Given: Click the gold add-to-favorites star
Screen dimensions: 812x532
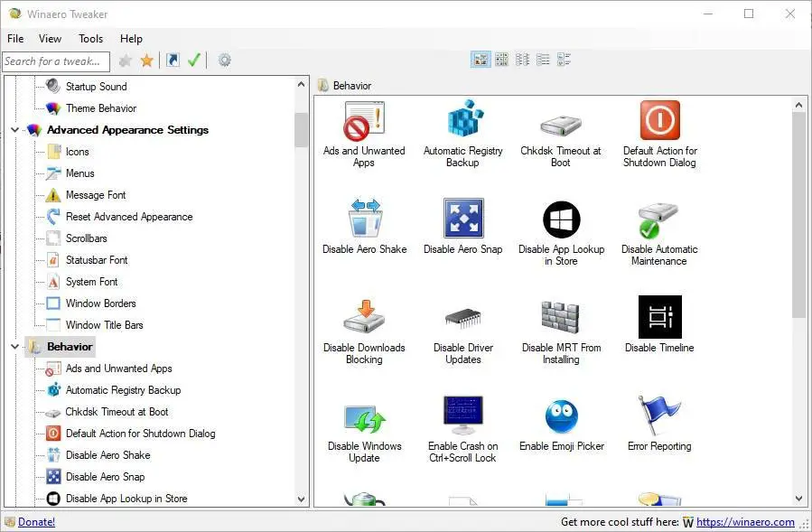Looking at the screenshot, I should pos(147,61).
